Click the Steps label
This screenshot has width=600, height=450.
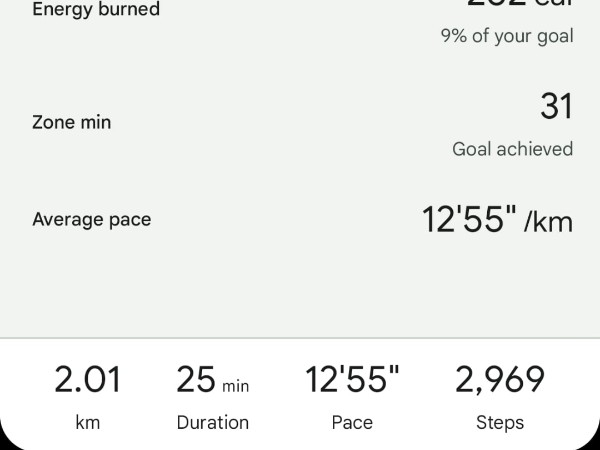click(500, 422)
